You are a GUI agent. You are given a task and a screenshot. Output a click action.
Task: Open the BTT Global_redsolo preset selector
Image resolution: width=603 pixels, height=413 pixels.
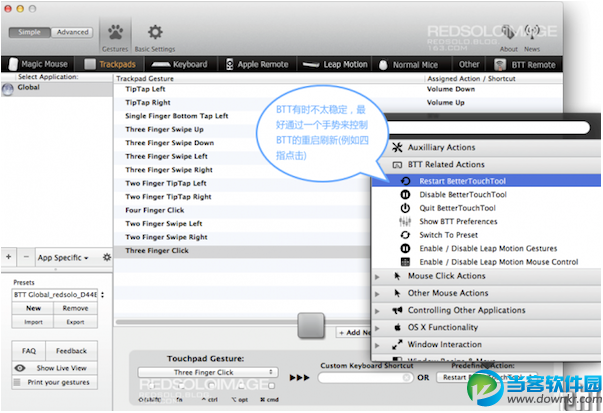(x=55, y=295)
